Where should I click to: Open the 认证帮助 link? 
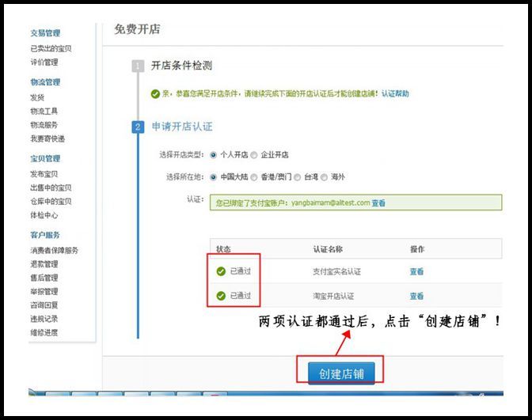click(395, 93)
